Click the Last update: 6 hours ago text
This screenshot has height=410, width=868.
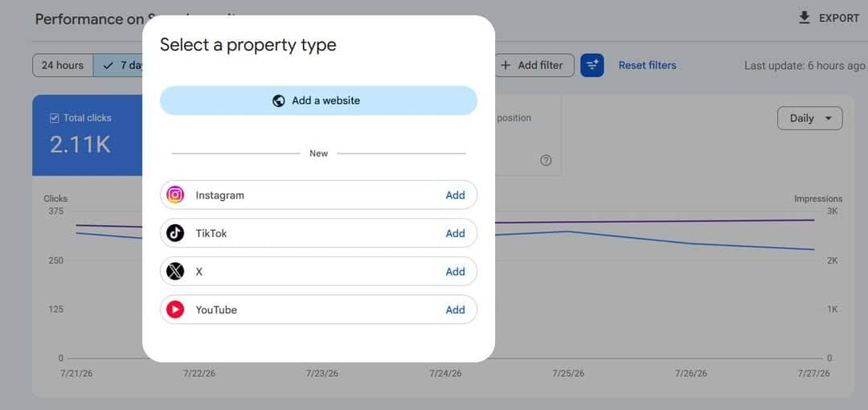tap(805, 65)
